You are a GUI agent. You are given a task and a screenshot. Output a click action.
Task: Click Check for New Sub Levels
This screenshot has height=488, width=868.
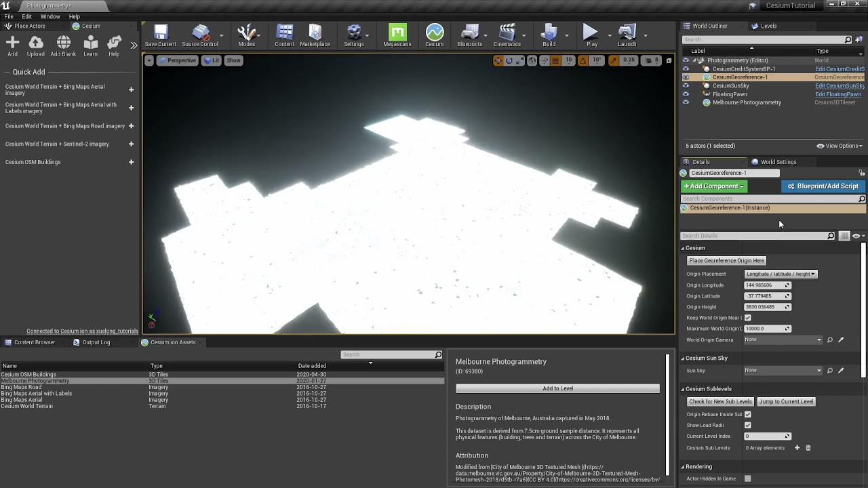[720, 401]
